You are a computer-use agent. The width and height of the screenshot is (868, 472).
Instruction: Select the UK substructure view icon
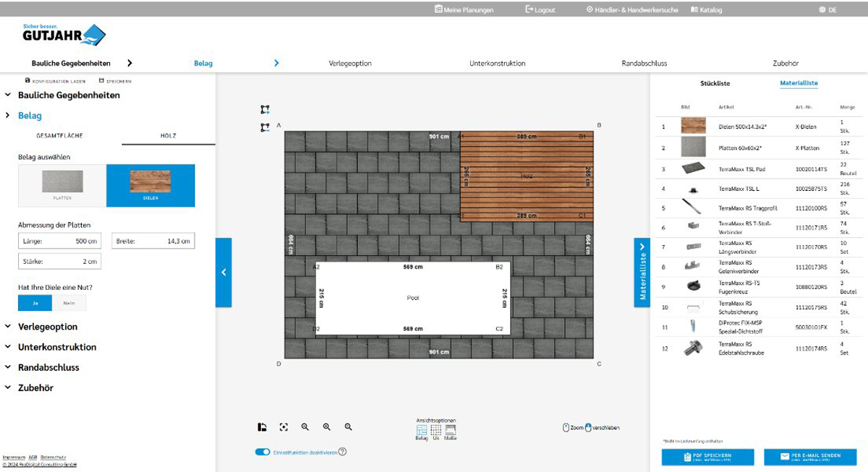436,429
